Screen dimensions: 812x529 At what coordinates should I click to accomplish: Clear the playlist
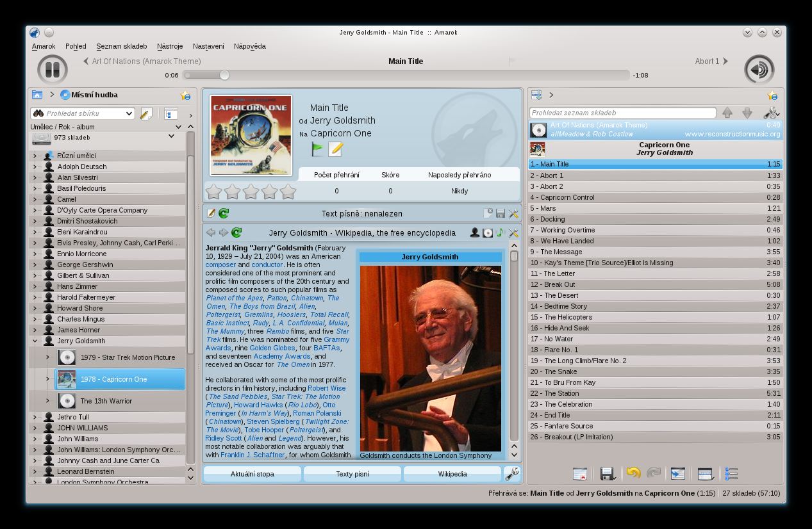(580, 474)
